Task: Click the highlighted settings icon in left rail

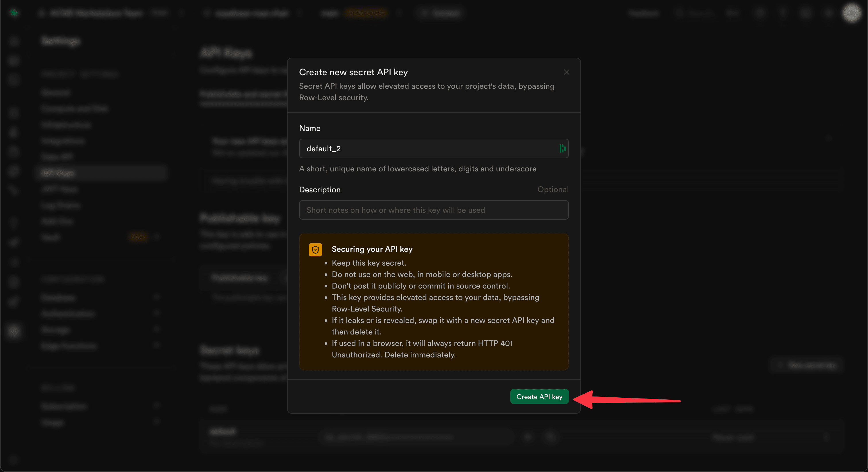Action: pyautogui.click(x=14, y=331)
